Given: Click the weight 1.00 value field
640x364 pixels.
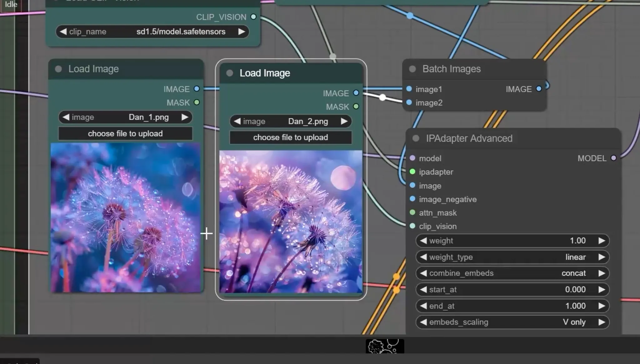Looking at the screenshot, I should tap(512, 241).
